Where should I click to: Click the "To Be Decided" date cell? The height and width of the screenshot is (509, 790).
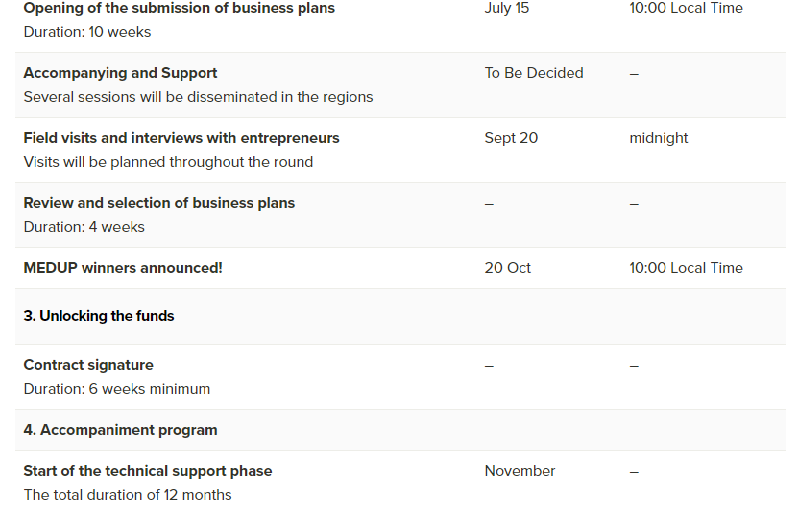[534, 73]
